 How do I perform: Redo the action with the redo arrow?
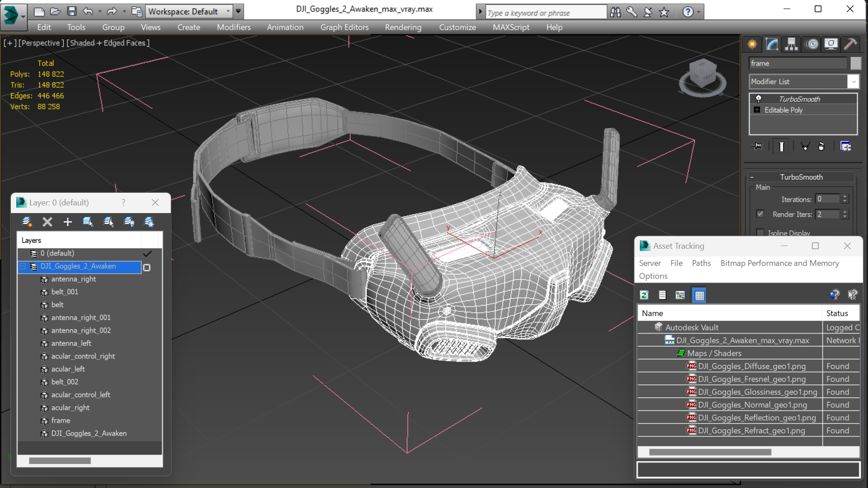[x=112, y=11]
